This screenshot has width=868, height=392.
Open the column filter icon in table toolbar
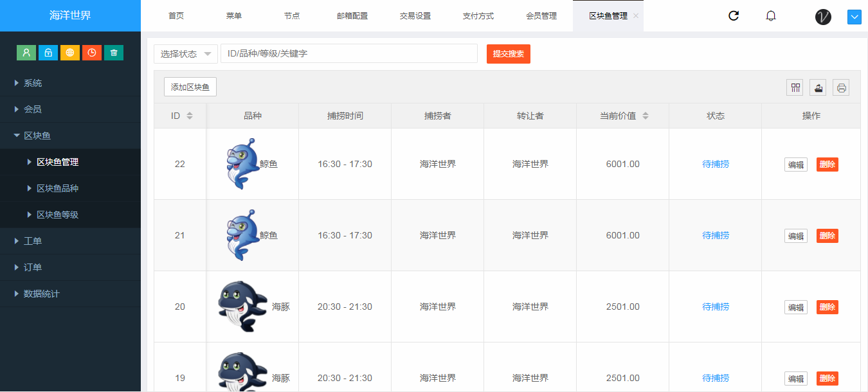[x=795, y=87]
